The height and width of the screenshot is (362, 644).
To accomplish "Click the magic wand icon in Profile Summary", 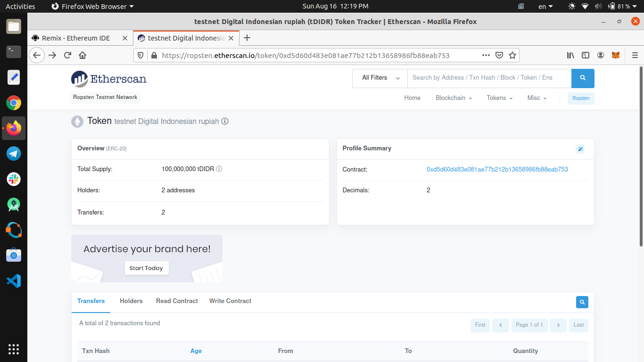I will pos(580,149).
